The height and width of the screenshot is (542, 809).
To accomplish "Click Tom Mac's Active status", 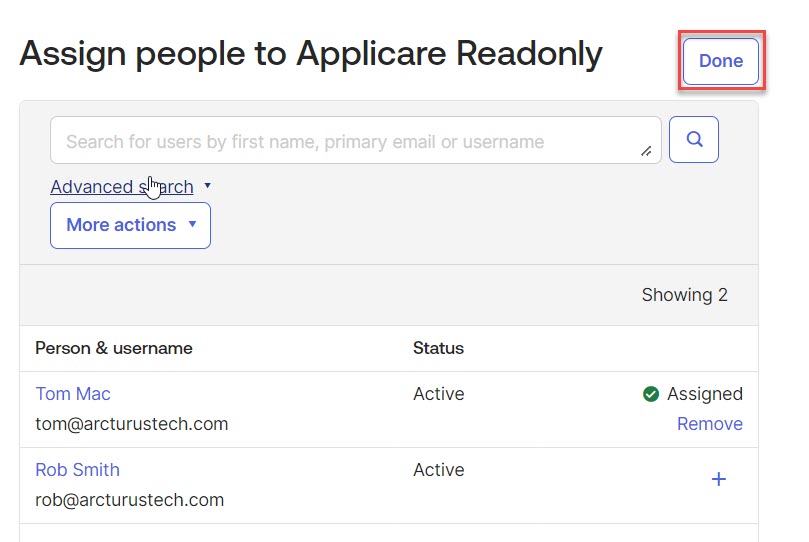I will (438, 394).
